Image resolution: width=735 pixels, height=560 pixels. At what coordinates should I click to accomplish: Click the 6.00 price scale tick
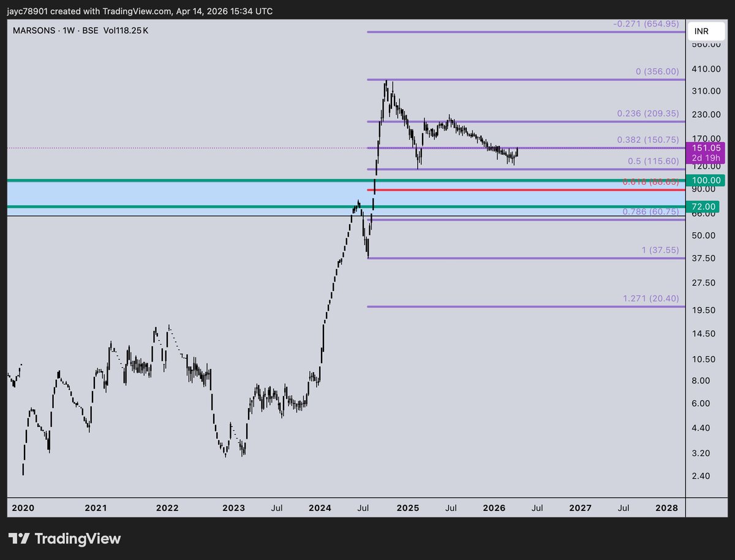pos(702,403)
